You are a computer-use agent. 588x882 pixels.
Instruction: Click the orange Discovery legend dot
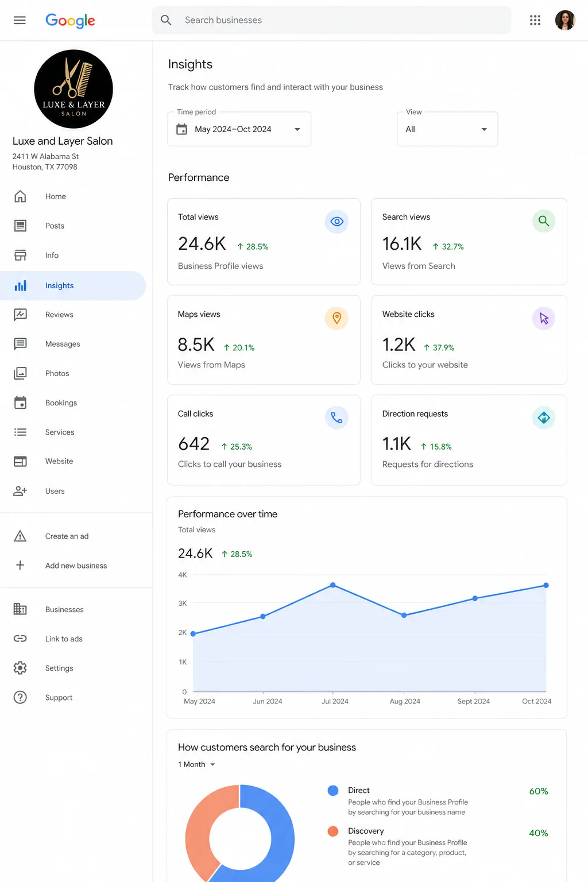(x=333, y=831)
